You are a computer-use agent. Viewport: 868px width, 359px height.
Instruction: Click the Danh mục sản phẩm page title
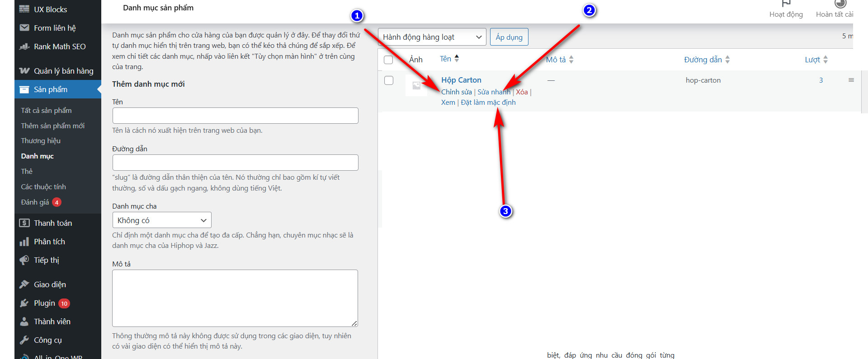(158, 8)
